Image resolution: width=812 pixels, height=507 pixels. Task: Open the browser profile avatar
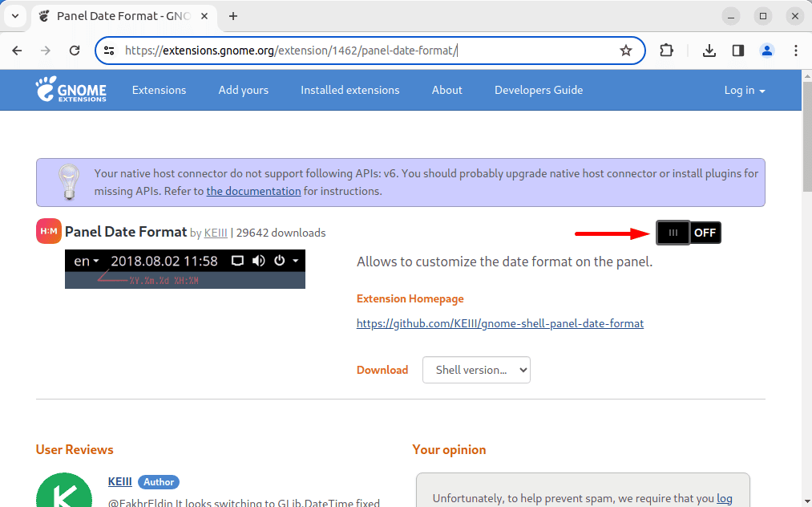(767, 51)
